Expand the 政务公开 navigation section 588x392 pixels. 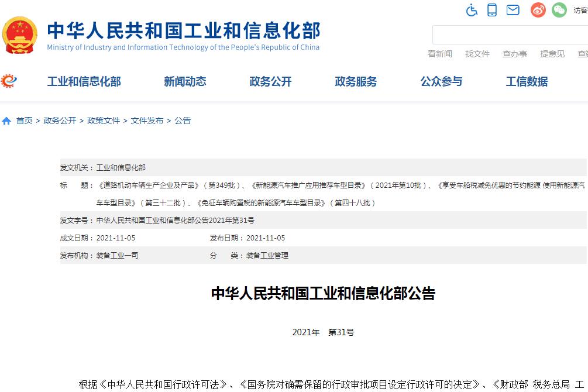270,81
